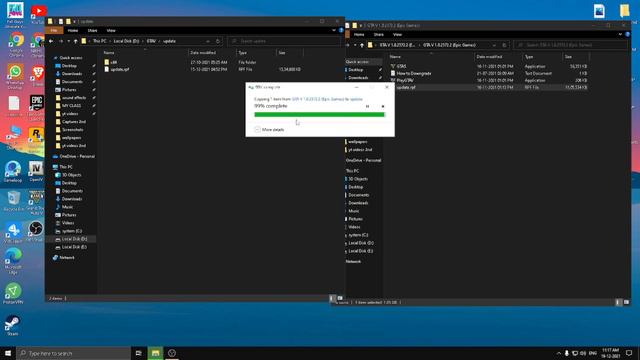Viewport: 640px width, 360px height.
Task: Expand More details in copy dialog
Action: tap(269, 129)
